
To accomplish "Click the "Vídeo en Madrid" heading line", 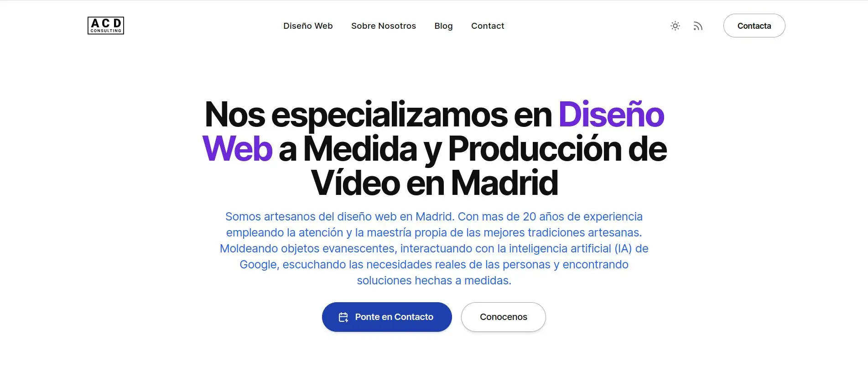I will point(434,183).
